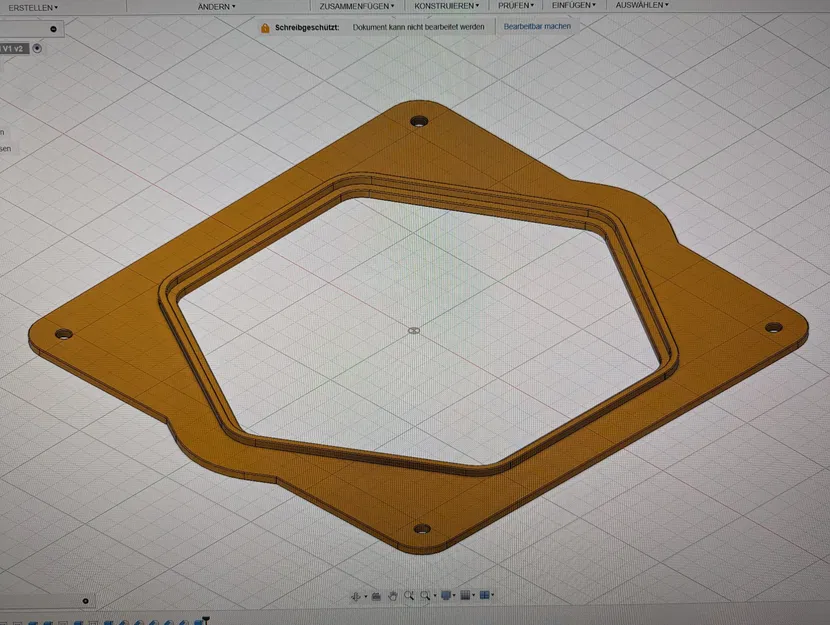
Task: Select the Orbit tool in the navigation bar
Action: (356, 596)
